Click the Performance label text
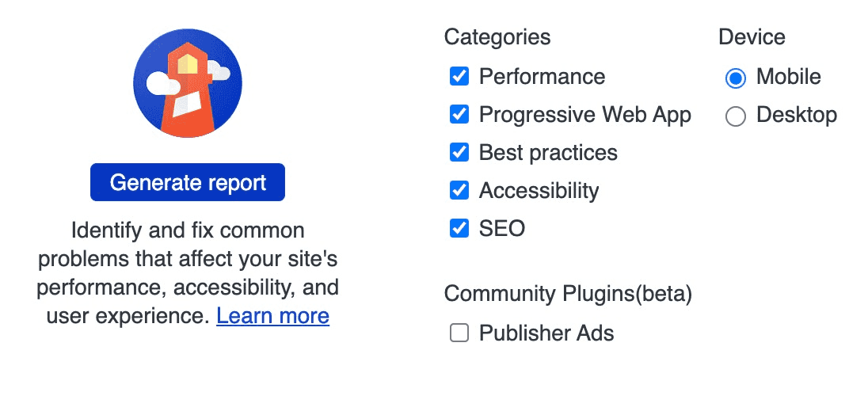Viewport: 868px width, 396px height. click(542, 77)
